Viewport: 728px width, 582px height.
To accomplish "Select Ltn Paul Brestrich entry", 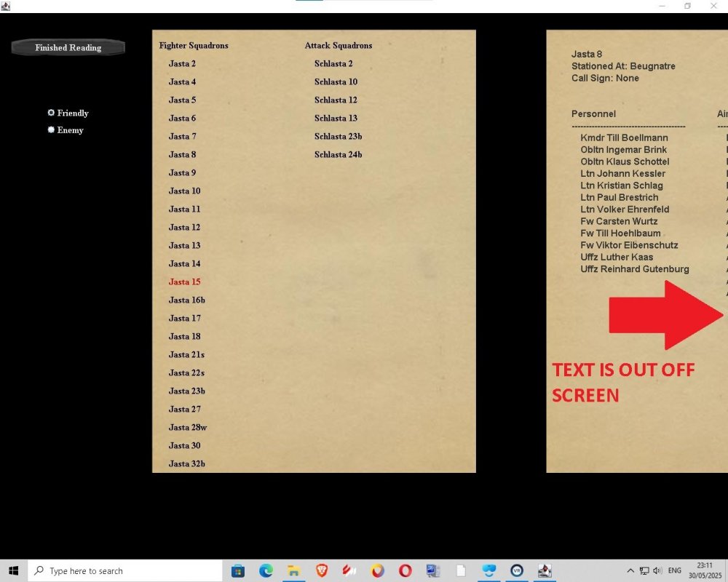I will tap(620, 197).
